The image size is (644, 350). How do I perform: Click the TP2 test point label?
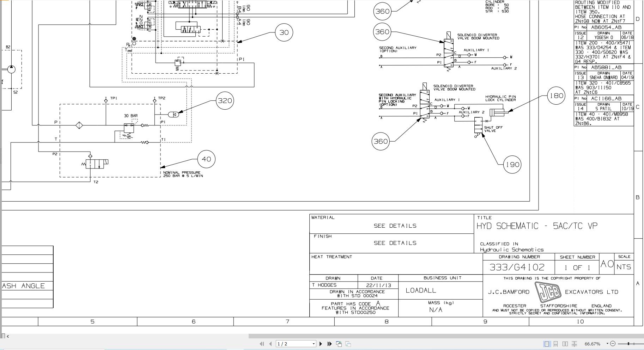162,98
